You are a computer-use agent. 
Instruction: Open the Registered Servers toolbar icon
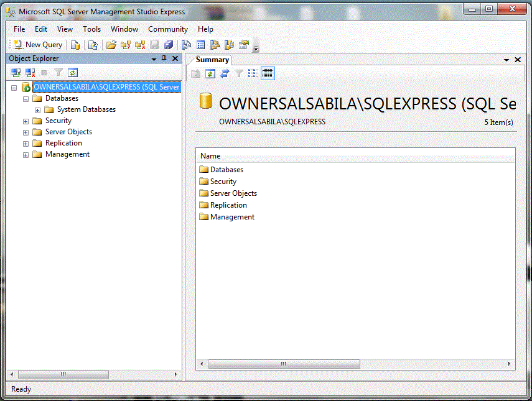(x=186, y=45)
